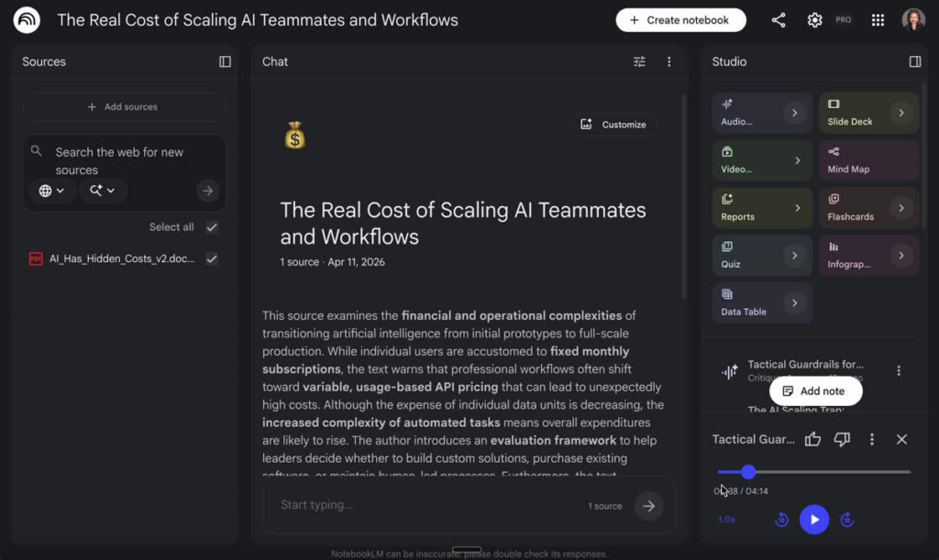Change playback speed 1.0x
The height and width of the screenshot is (560, 939).
tap(726, 520)
